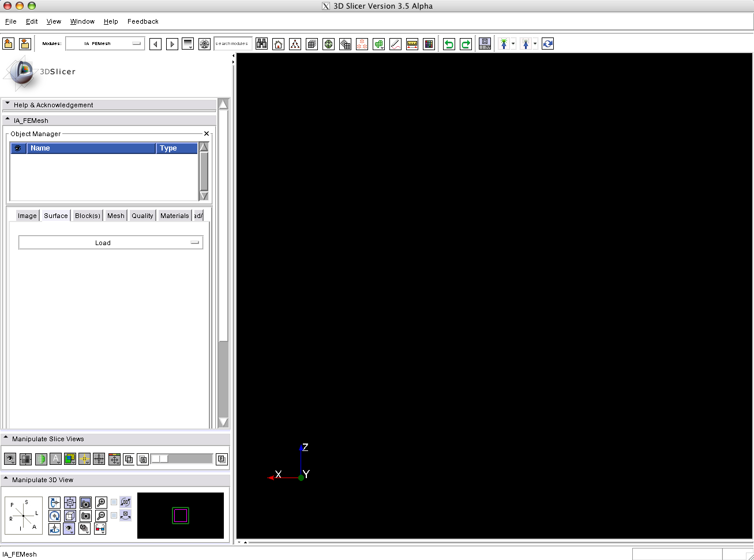
Task: Click the zoom in magnifier icon
Action: (101, 502)
